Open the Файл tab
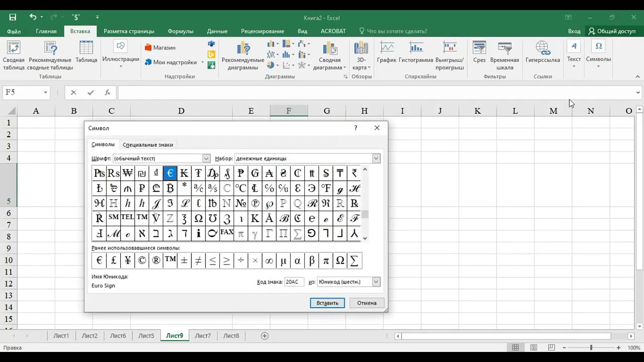This screenshot has height=362, width=644. point(14,31)
